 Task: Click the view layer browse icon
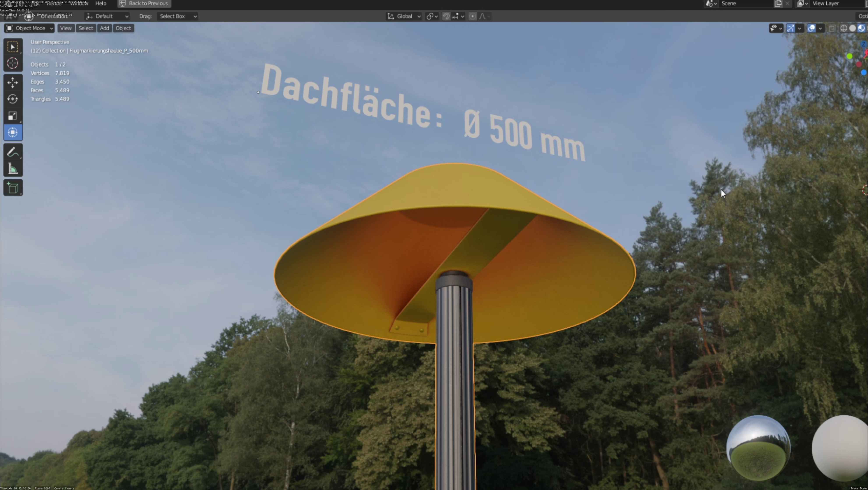pyautogui.click(x=802, y=3)
